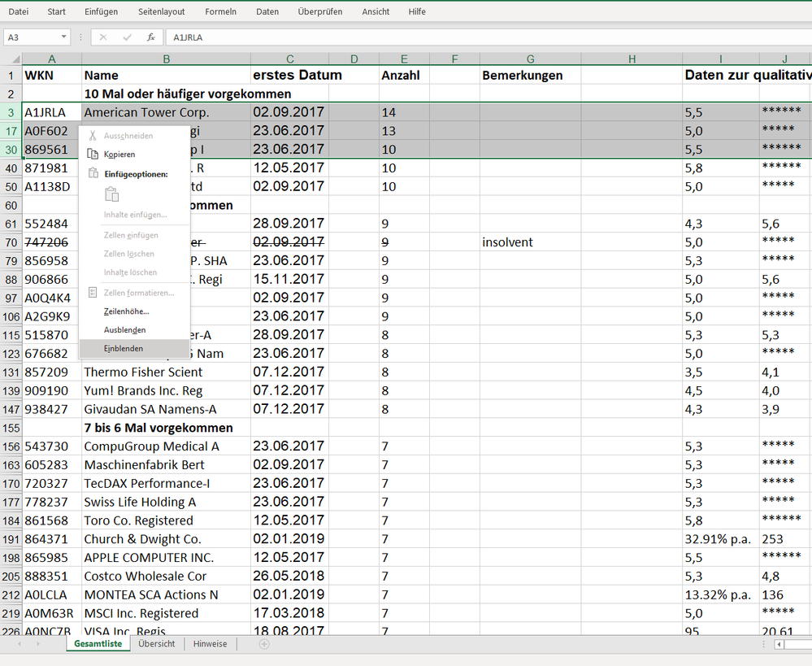812x666 pixels.
Task: Click the enter checkmark icon in formula bar
Action: pos(127,37)
